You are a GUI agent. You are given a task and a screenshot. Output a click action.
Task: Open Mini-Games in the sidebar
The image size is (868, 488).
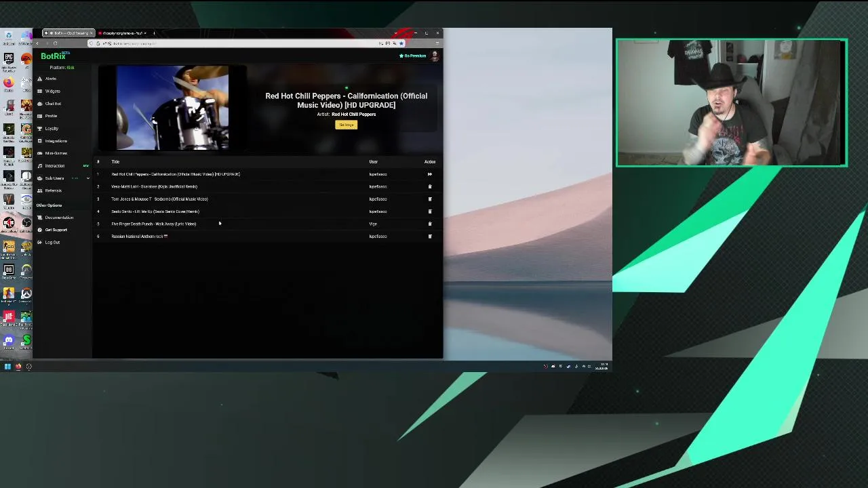click(52, 153)
